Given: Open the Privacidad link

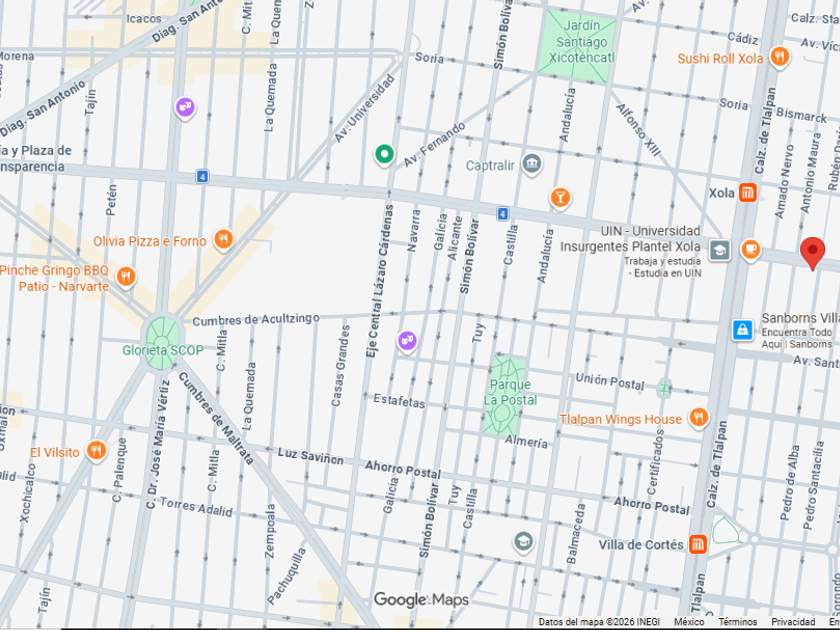Looking at the screenshot, I should pyautogui.click(x=793, y=621).
